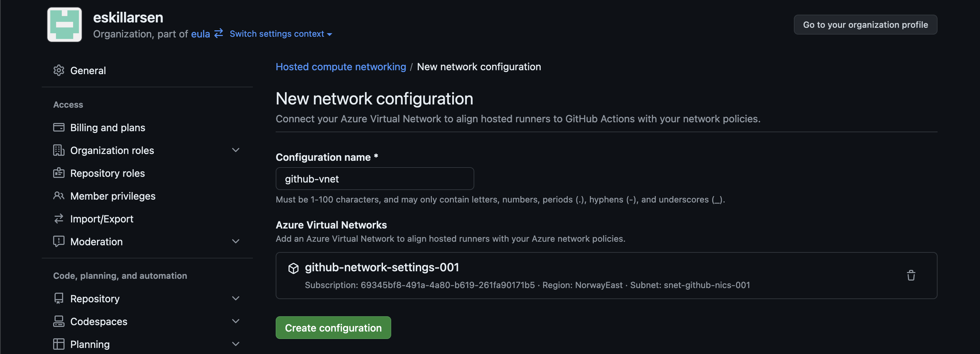Click the General gear icon
980x354 pixels.
point(58,70)
